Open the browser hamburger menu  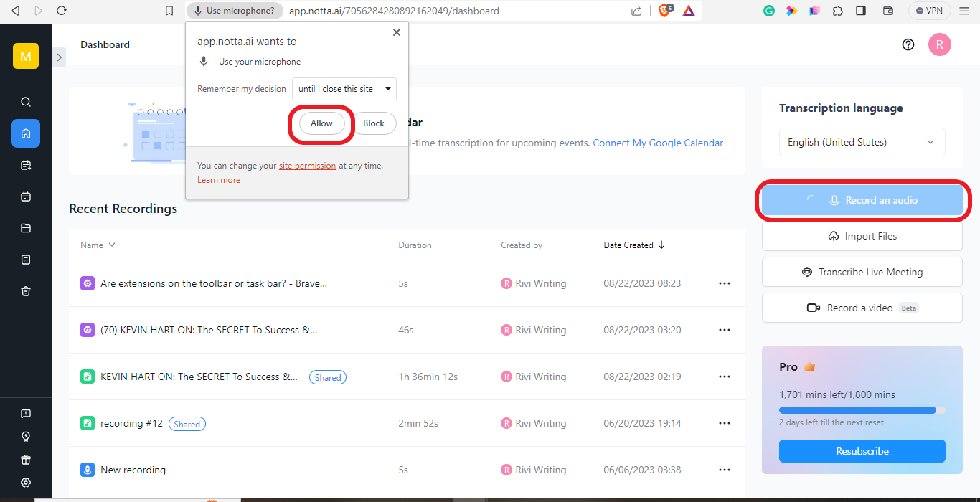[963, 11]
